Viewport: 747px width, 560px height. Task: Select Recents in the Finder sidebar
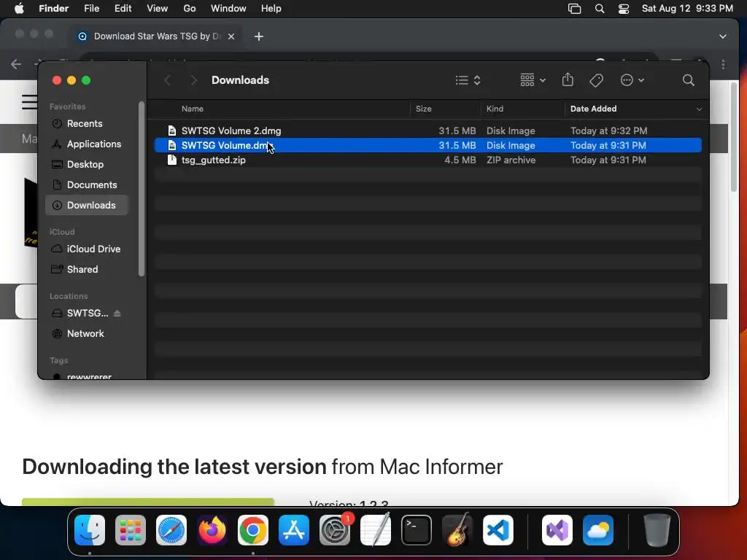(x=85, y=123)
